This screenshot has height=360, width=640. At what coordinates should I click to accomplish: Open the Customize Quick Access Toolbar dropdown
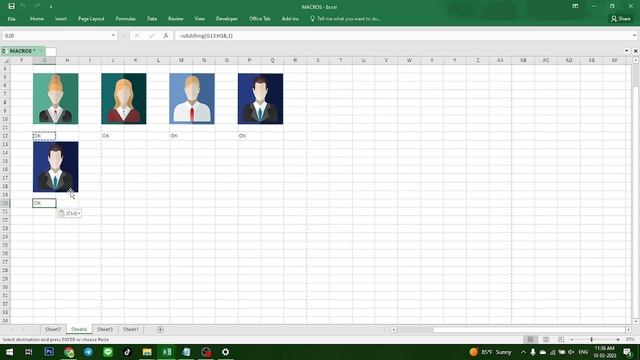pyautogui.click(x=51, y=7)
